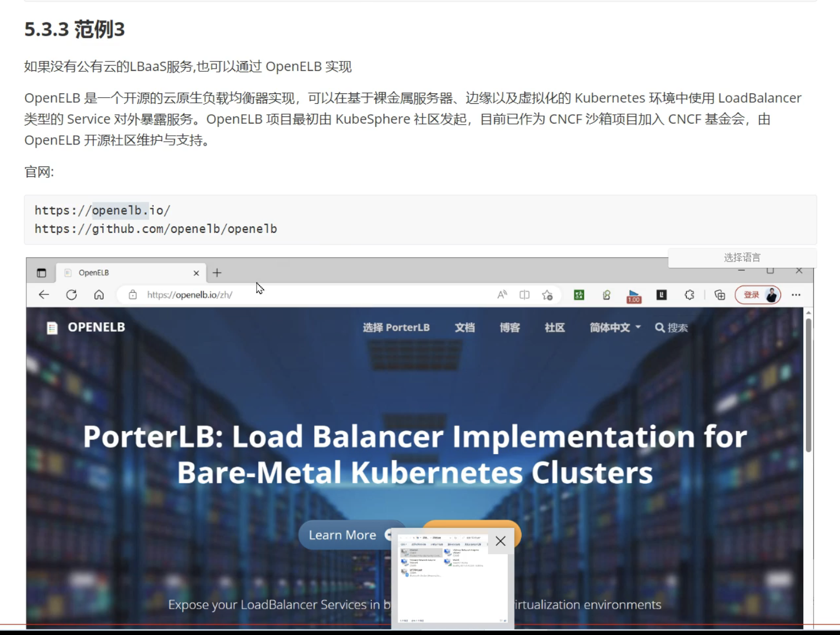The image size is (840, 635).
Task: Click the openelb.io address bar
Action: (x=307, y=295)
